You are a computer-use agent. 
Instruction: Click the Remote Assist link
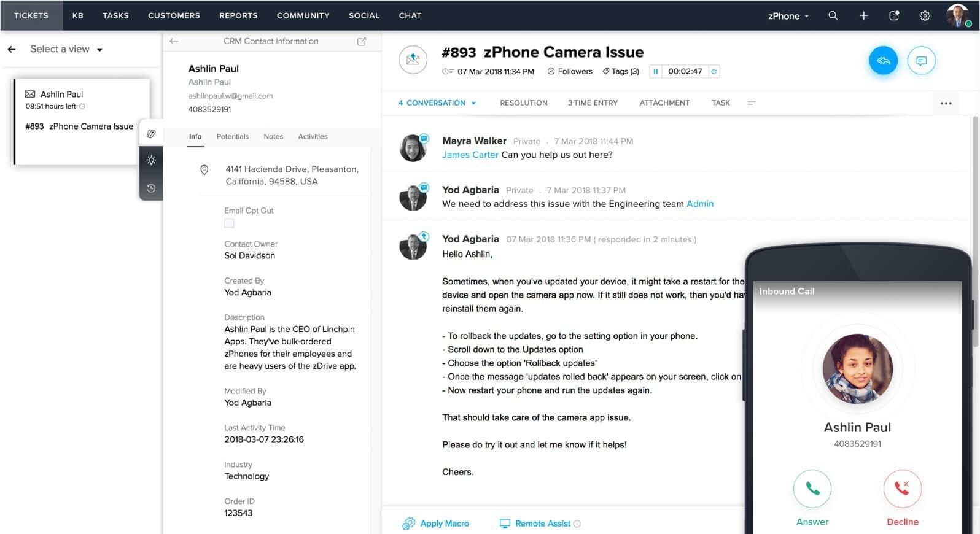[542, 524]
